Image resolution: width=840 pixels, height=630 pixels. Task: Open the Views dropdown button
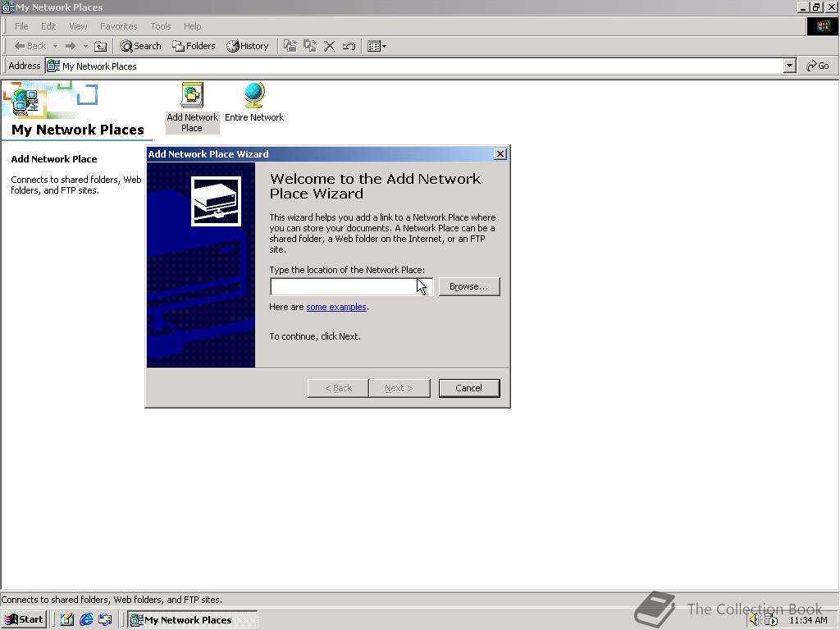[x=377, y=46]
